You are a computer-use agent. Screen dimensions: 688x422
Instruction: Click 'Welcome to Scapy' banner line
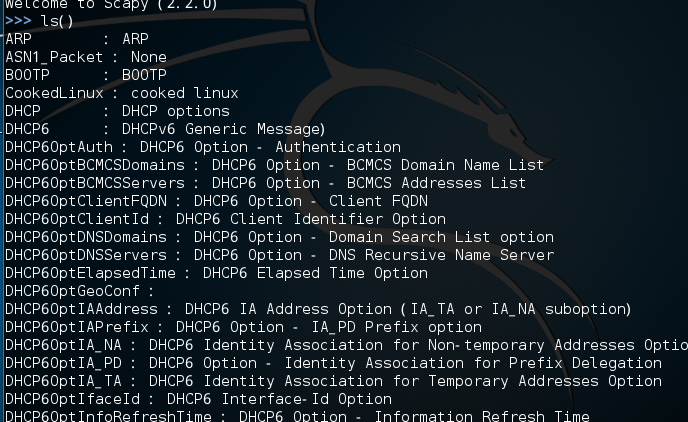coord(111,4)
